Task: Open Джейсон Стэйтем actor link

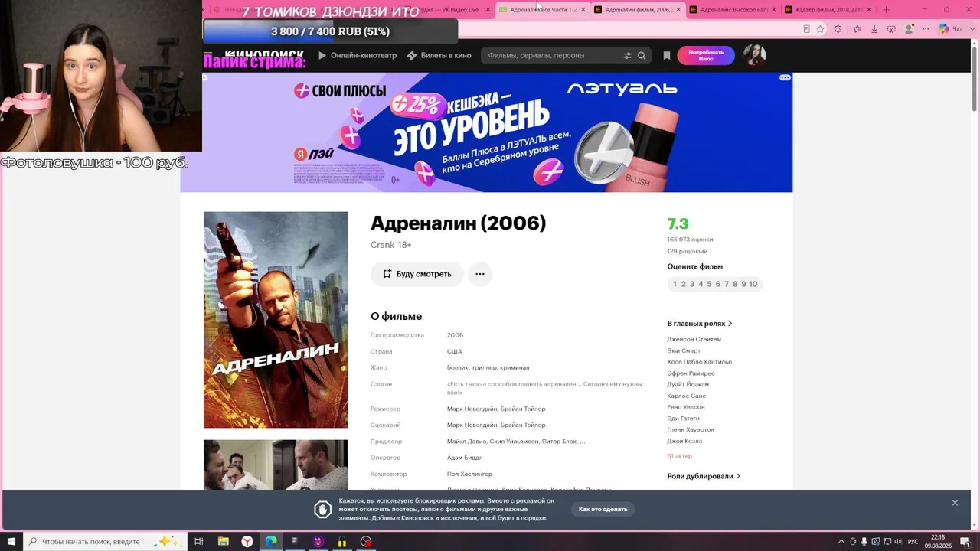Action: [694, 339]
